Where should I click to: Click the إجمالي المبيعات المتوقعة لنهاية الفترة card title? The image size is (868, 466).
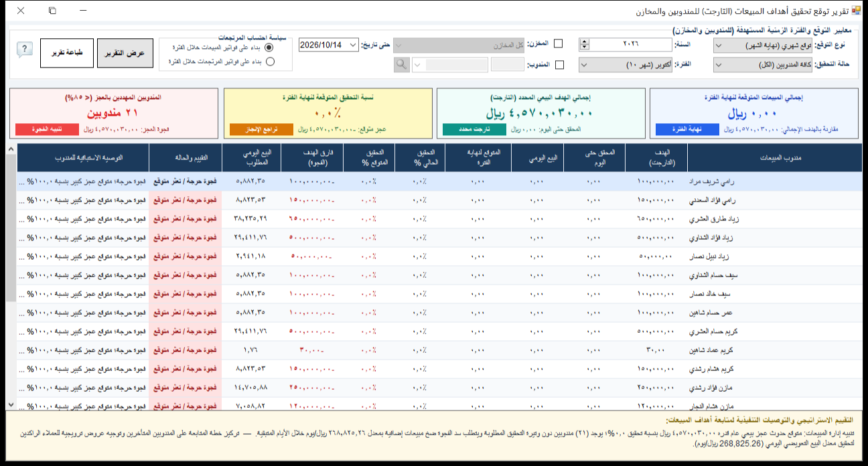[x=753, y=97]
